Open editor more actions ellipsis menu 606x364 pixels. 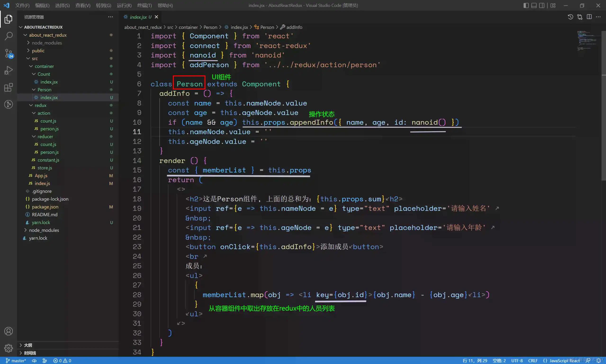(598, 17)
